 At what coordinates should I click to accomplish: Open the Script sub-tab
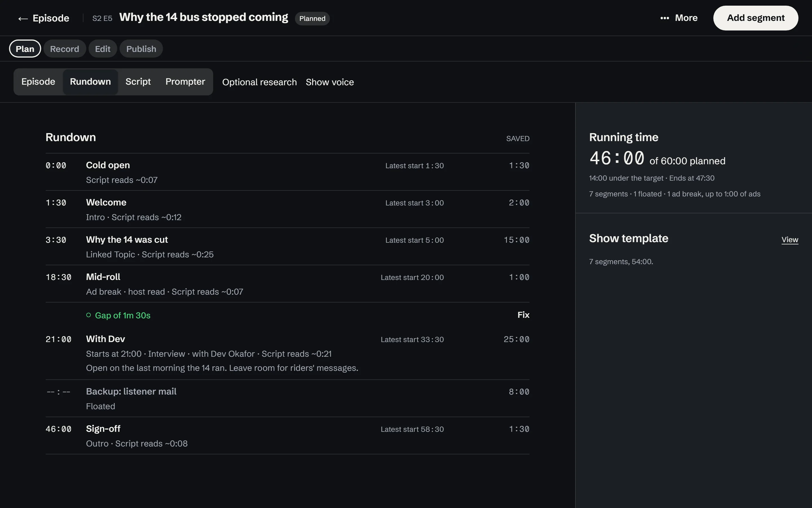[138, 82]
